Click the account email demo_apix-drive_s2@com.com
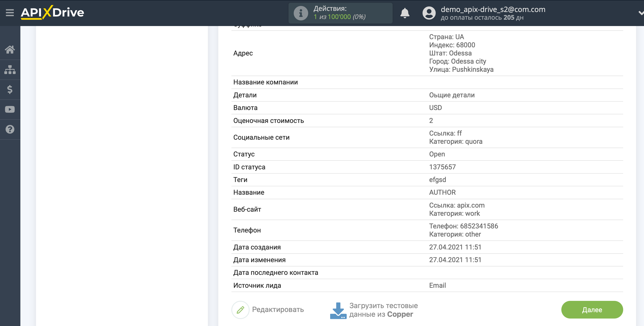Viewport: 644px width, 326px height. 493,9
